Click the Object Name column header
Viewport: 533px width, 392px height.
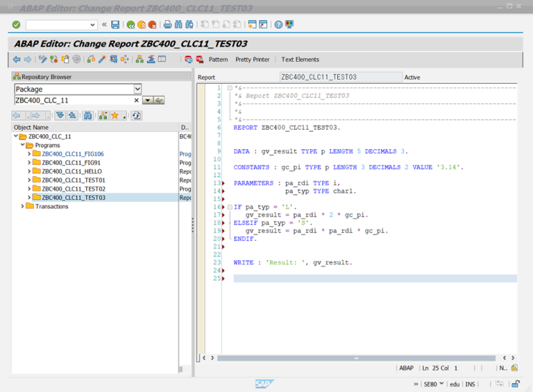coord(95,128)
